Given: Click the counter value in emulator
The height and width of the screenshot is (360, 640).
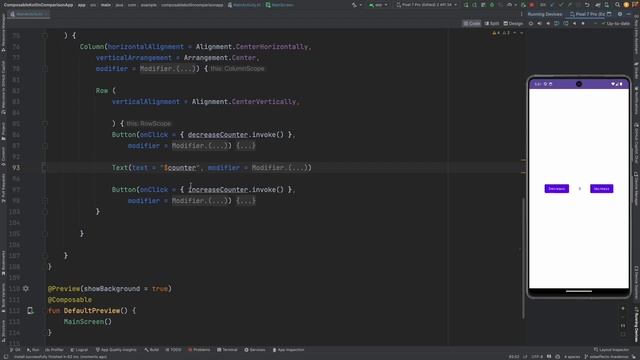Looking at the screenshot, I should click(580, 189).
